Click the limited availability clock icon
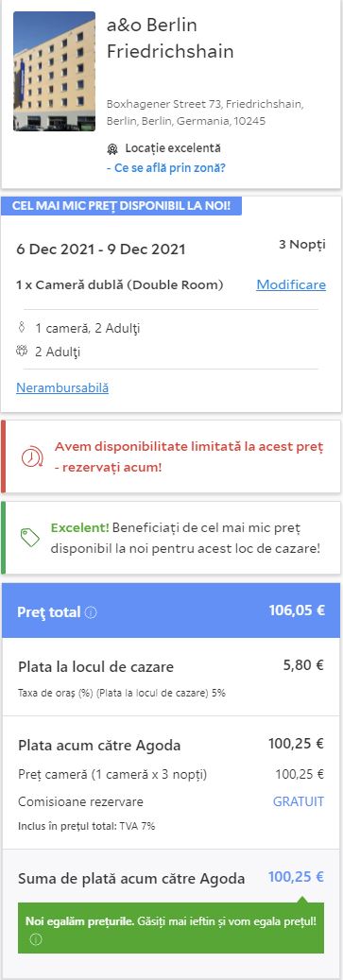343x980 pixels. tap(31, 457)
